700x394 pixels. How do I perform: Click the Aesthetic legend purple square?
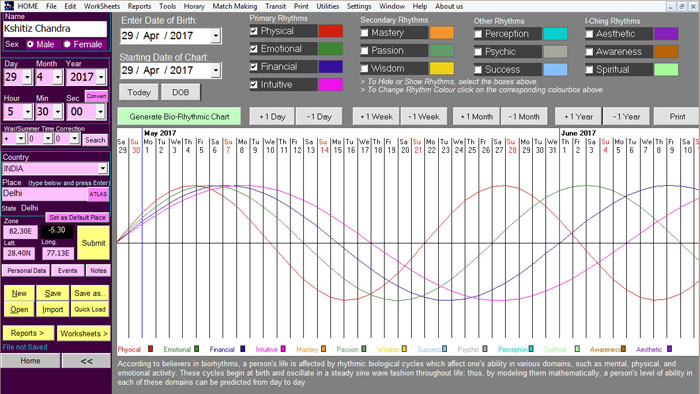[669, 349]
